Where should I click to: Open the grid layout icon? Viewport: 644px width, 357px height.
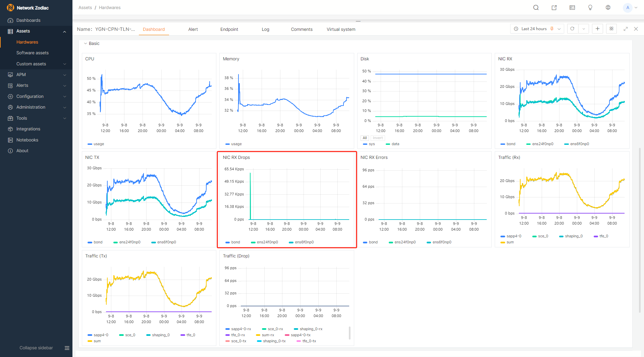click(x=611, y=29)
